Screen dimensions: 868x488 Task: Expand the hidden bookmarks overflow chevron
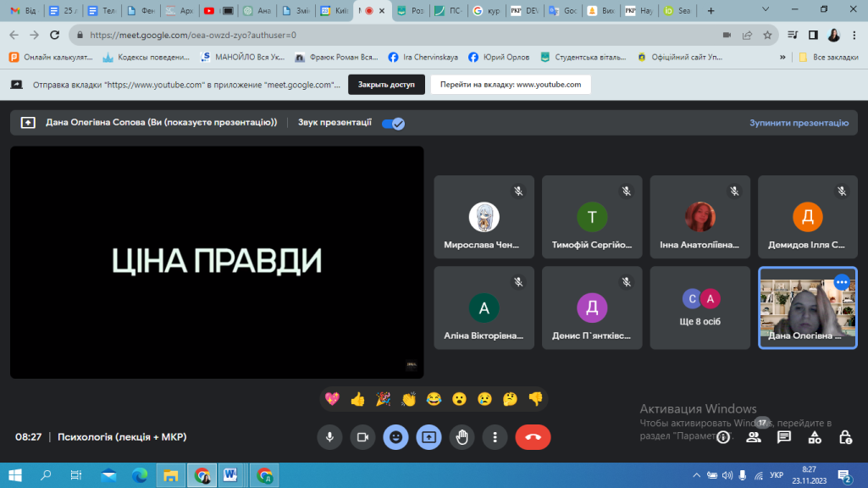coord(782,58)
